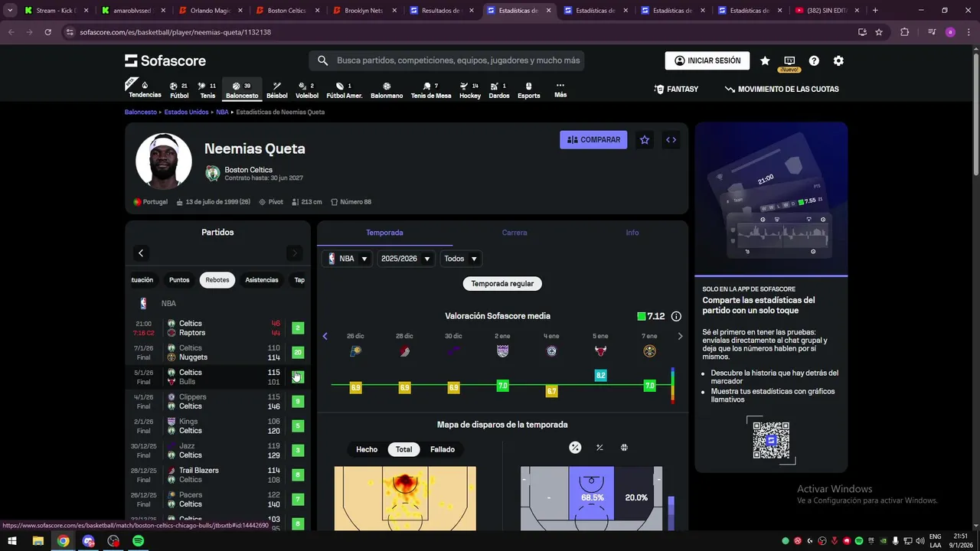
Task: Open the embed code icon
Action: [671, 140]
